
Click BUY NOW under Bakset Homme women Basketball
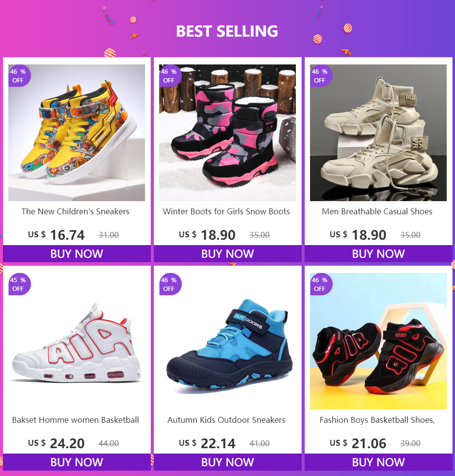(x=77, y=462)
